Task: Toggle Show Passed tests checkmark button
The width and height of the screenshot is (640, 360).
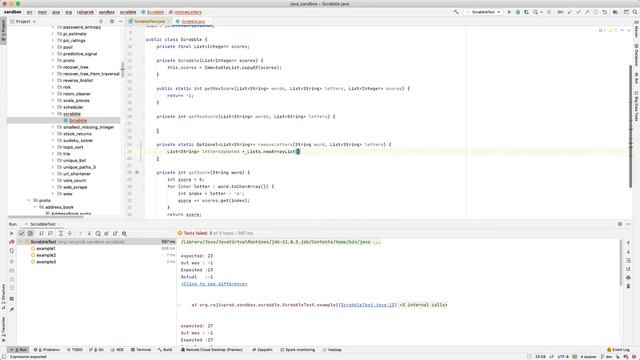Action: [x=22, y=233]
